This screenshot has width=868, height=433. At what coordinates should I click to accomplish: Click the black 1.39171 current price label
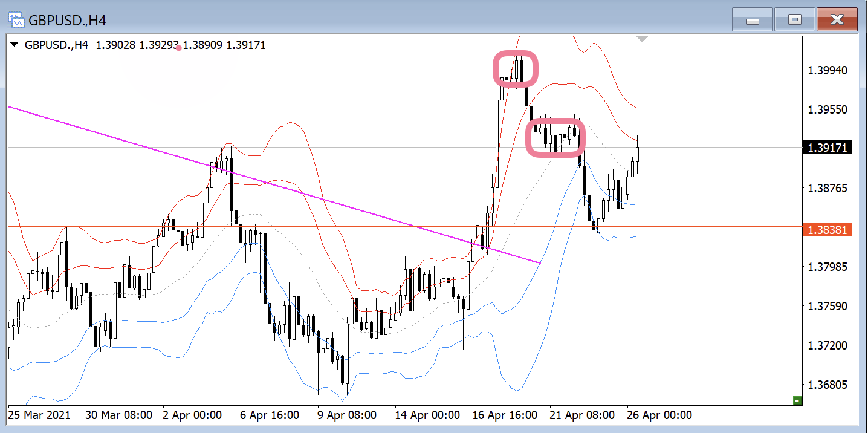826,148
